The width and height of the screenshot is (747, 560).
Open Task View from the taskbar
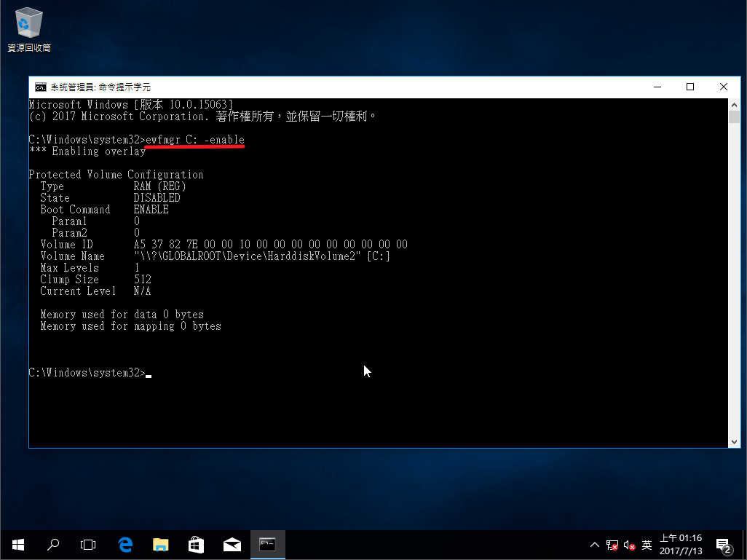88,544
